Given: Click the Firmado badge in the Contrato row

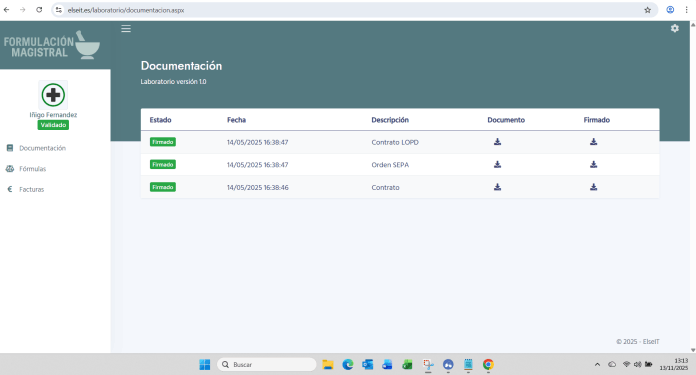Looking at the screenshot, I should [x=162, y=187].
